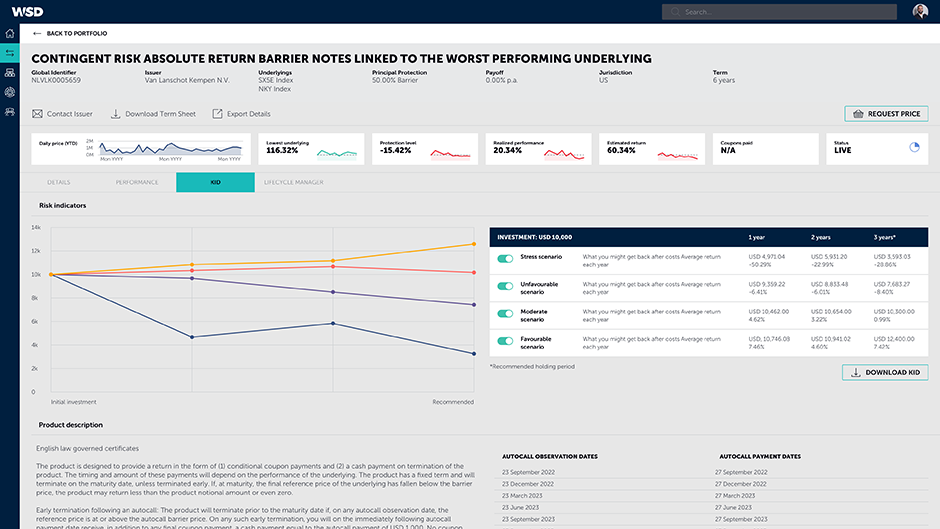Disable the Moderate scenario toggle

505,314
